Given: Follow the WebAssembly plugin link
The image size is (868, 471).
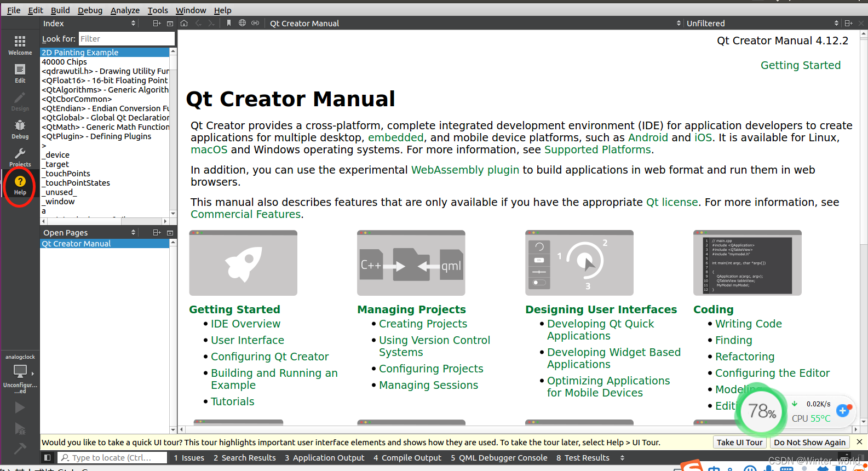Looking at the screenshot, I should pos(465,170).
